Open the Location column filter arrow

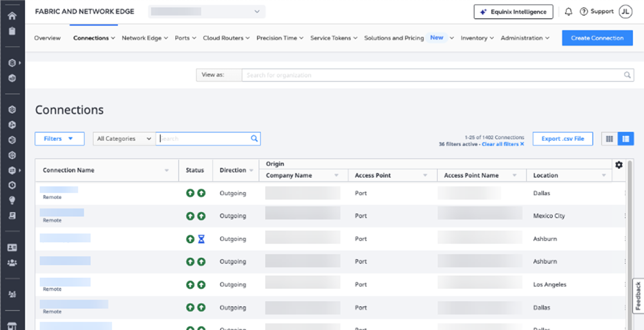(x=604, y=175)
